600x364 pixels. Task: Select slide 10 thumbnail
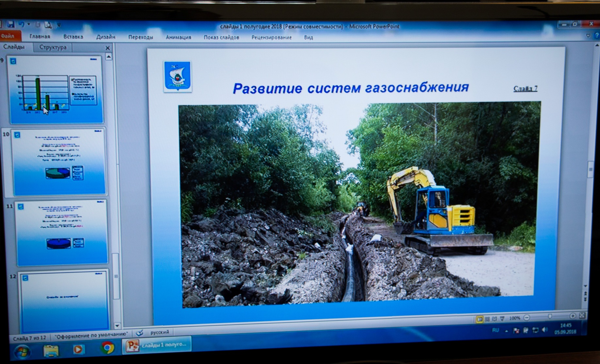point(59,162)
